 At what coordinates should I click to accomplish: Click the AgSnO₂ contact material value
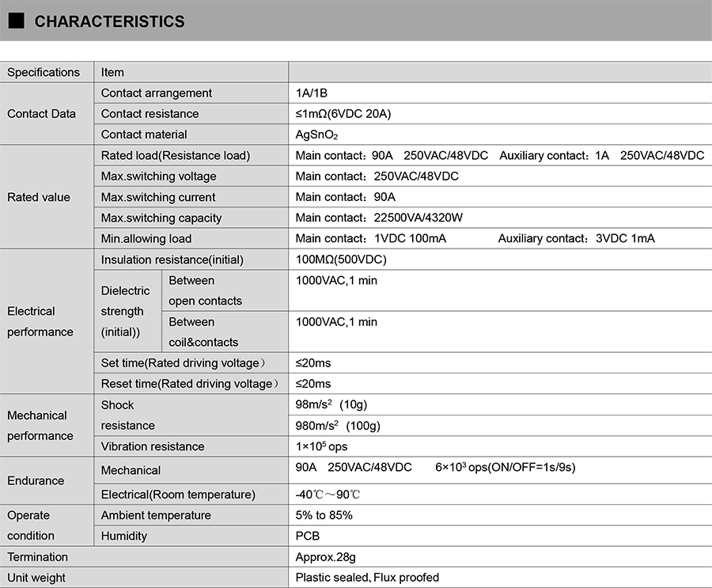tap(316, 135)
